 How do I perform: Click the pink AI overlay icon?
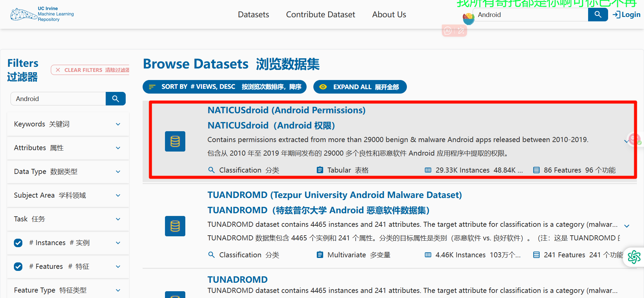point(448,31)
